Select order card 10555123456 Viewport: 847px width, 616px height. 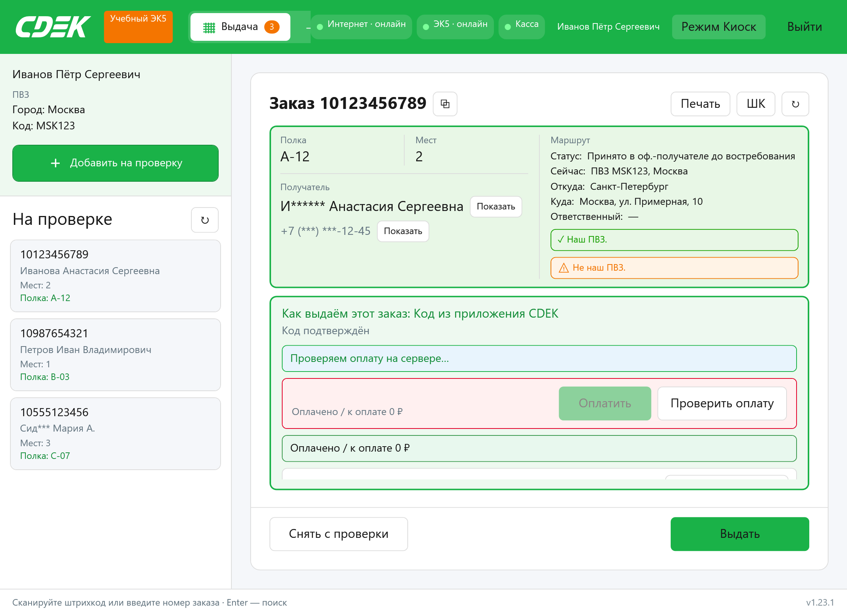pos(115,434)
